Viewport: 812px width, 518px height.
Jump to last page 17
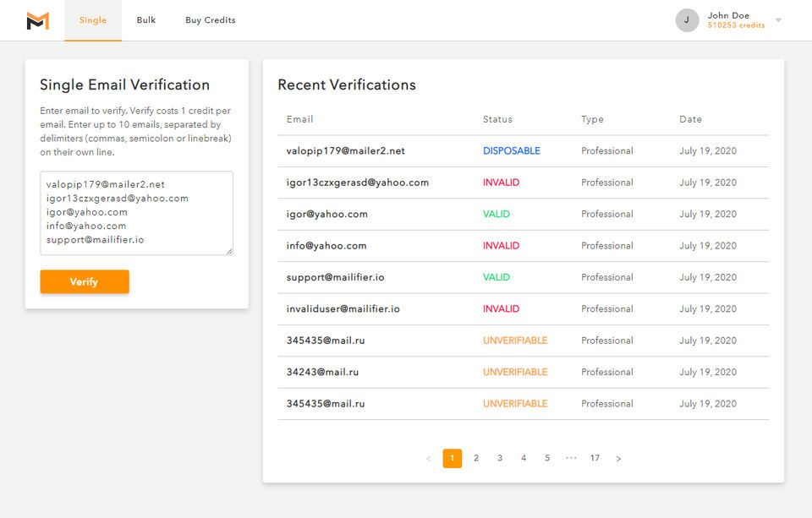click(x=595, y=458)
